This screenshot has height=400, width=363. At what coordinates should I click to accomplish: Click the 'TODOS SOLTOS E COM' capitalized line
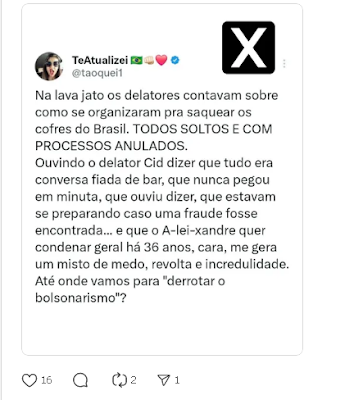click(203, 129)
